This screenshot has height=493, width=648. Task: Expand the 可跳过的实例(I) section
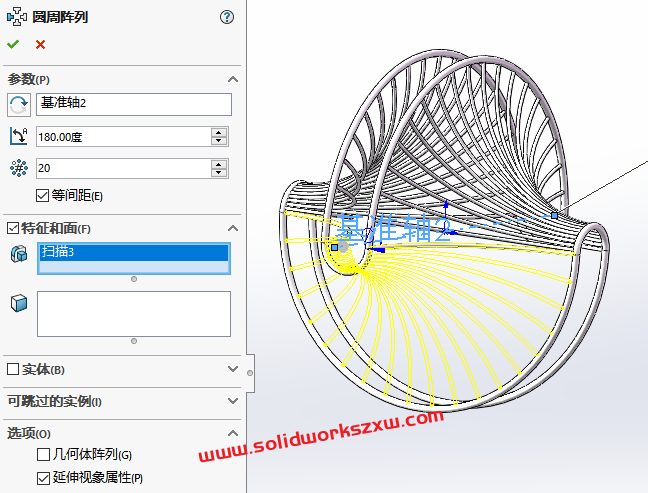point(233,401)
